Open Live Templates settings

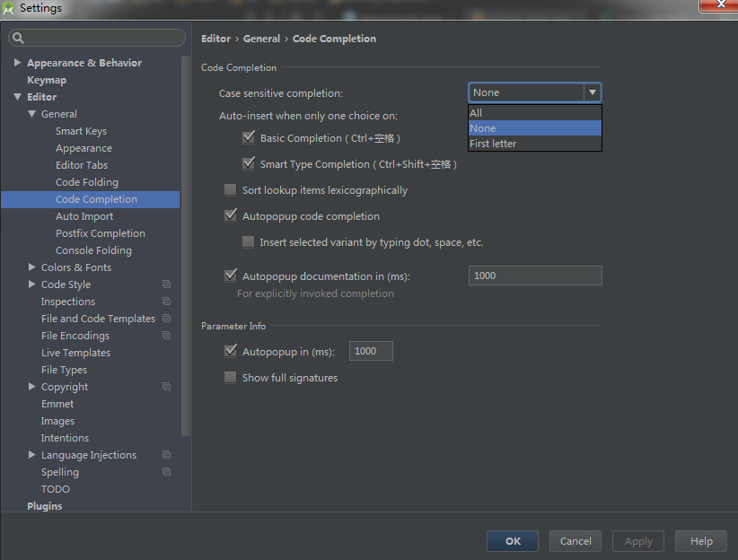point(75,353)
